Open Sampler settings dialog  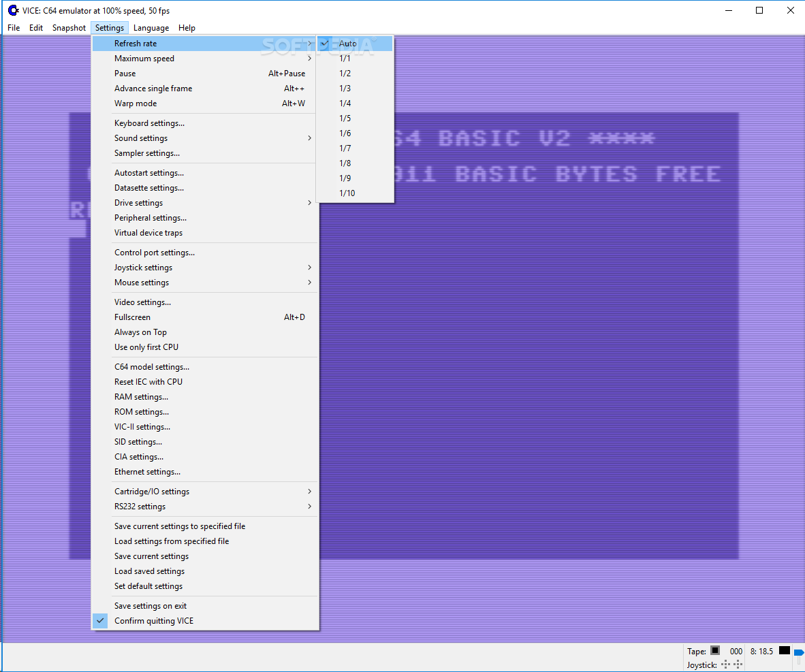(x=206, y=153)
